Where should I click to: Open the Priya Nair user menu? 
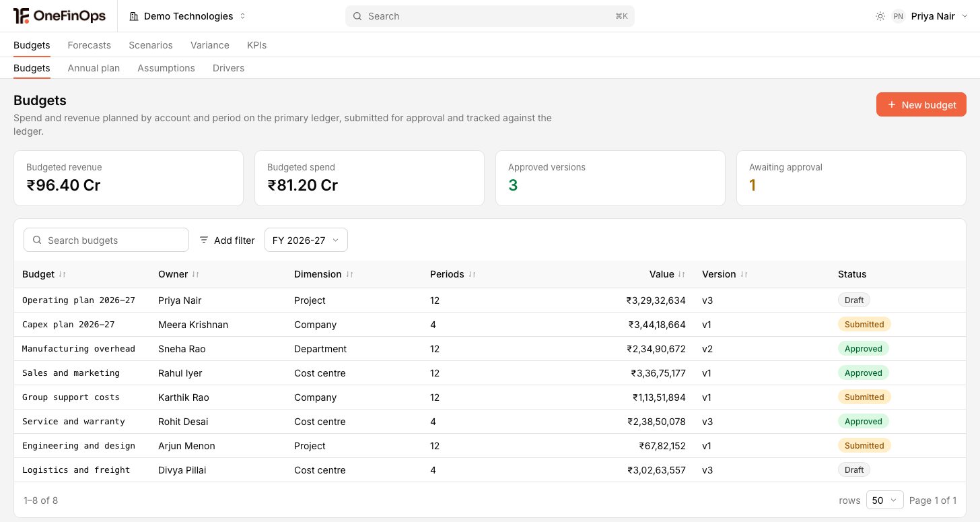pyautogui.click(x=930, y=16)
